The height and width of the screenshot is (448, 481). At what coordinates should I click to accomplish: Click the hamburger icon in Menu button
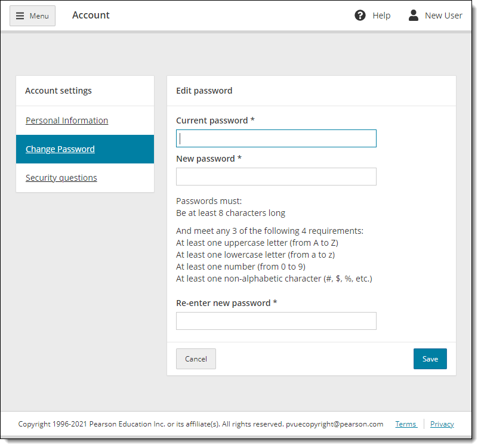pos(20,16)
